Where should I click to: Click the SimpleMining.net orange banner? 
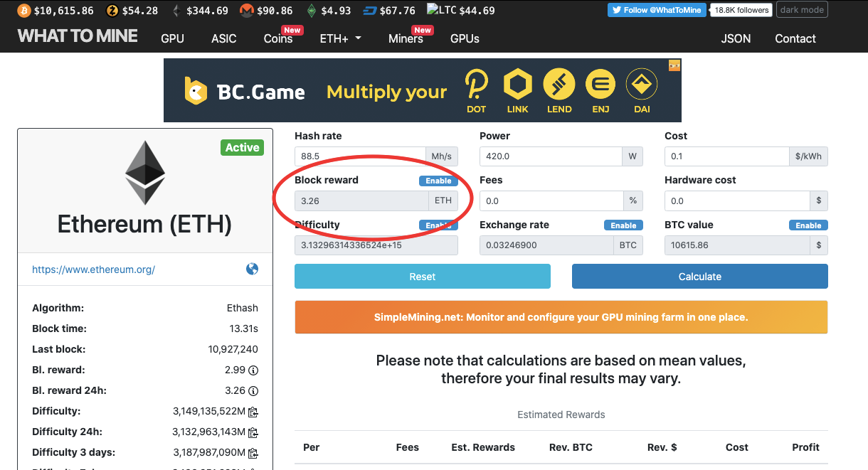click(561, 317)
